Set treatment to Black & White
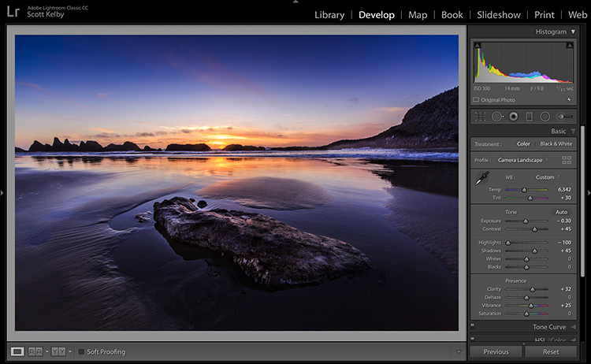The image size is (591, 364). click(556, 144)
